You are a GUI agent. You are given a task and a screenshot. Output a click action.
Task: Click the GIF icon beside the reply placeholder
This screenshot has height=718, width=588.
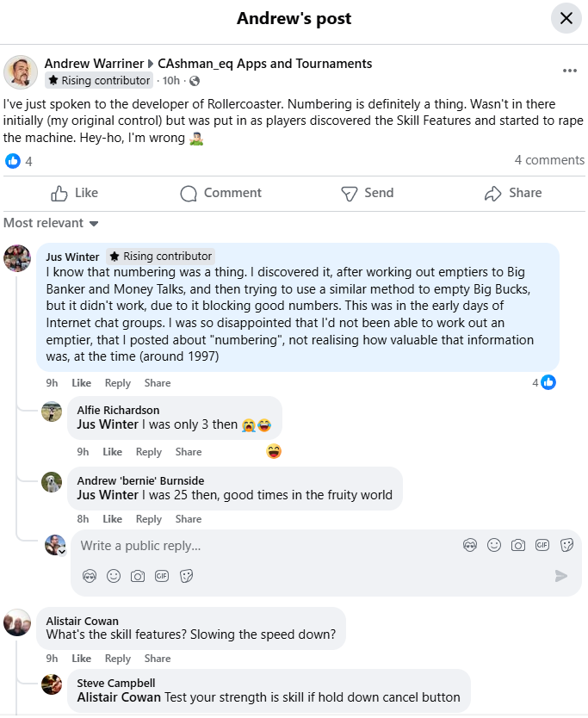click(x=542, y=545)
